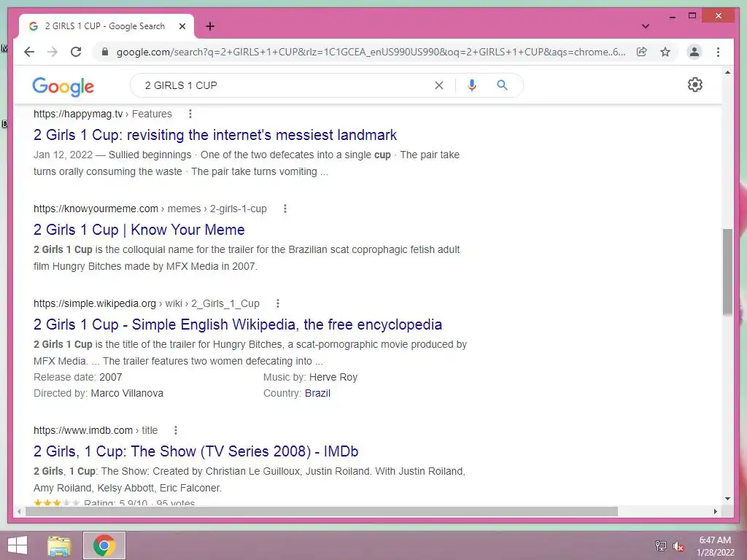Open options for the imdb.com result
747x560 pixels.
176,430
